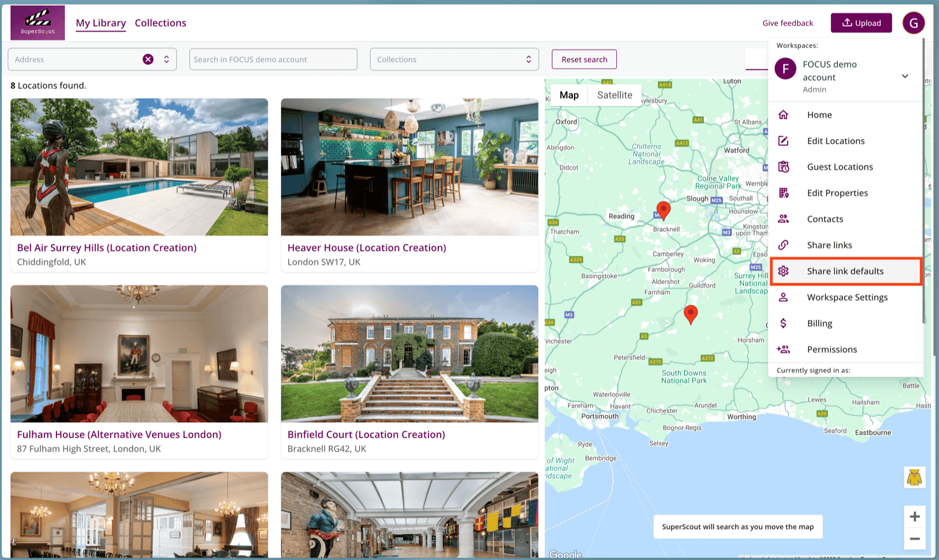Viewport: 939px width, 560px height.
Task: Click the Billing dollar icon
Action: 783,323
